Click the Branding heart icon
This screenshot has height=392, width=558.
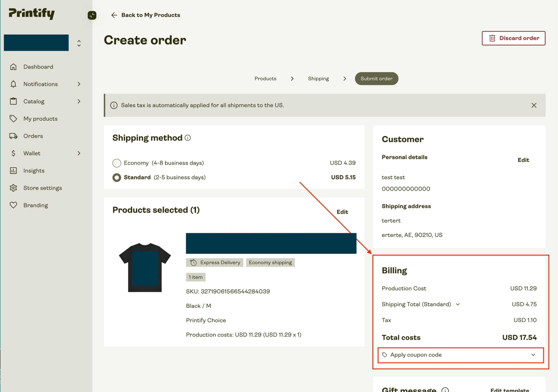pos(13,205)
